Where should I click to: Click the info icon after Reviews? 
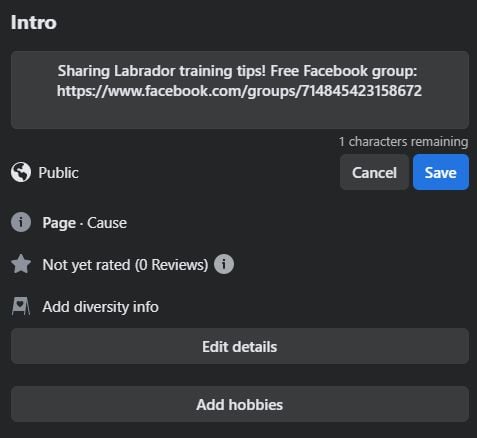224,264
